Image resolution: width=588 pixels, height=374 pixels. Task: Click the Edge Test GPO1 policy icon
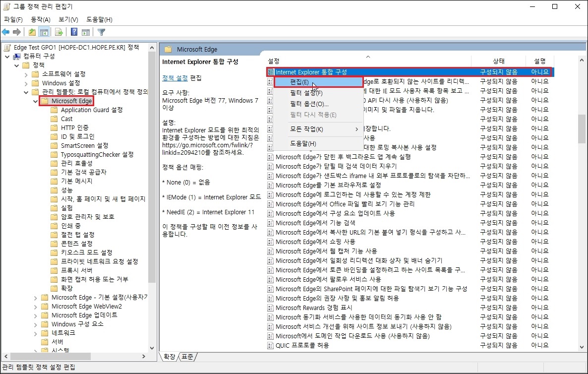7,47
